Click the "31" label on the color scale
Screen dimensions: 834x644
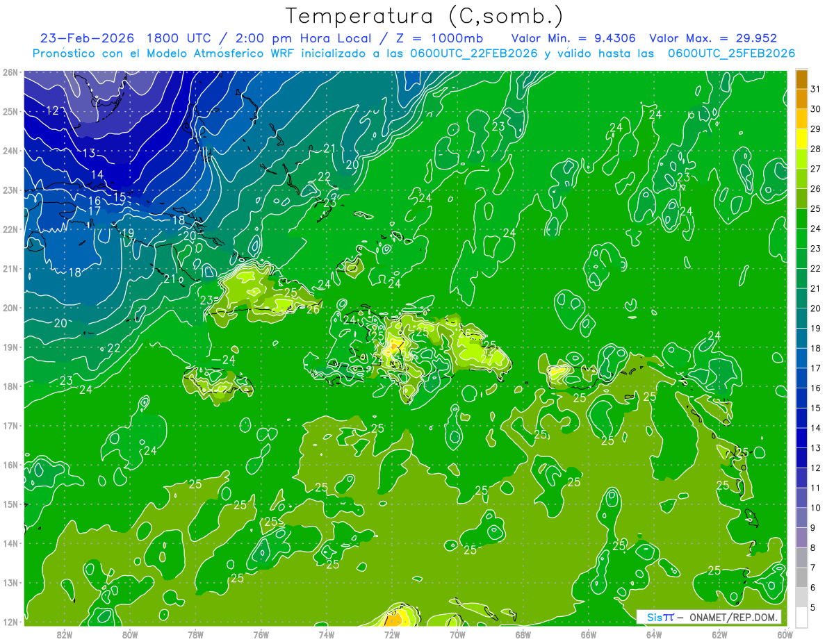(x=816, y=89)
